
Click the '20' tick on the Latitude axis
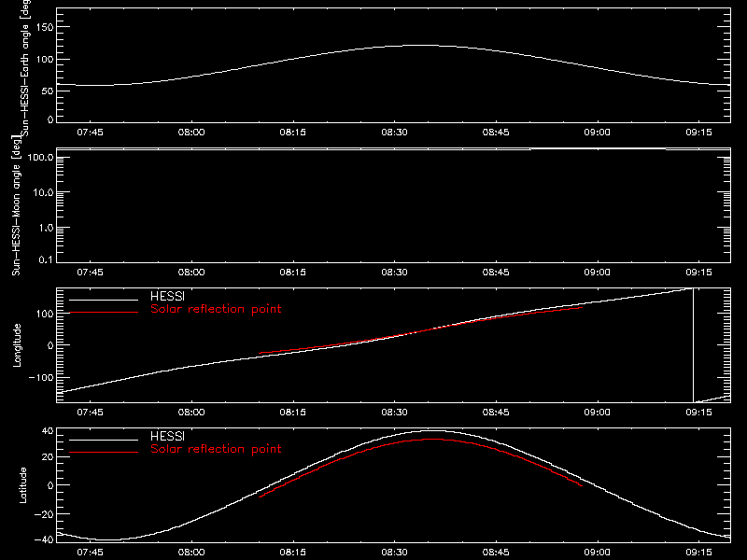click(48, 457)
